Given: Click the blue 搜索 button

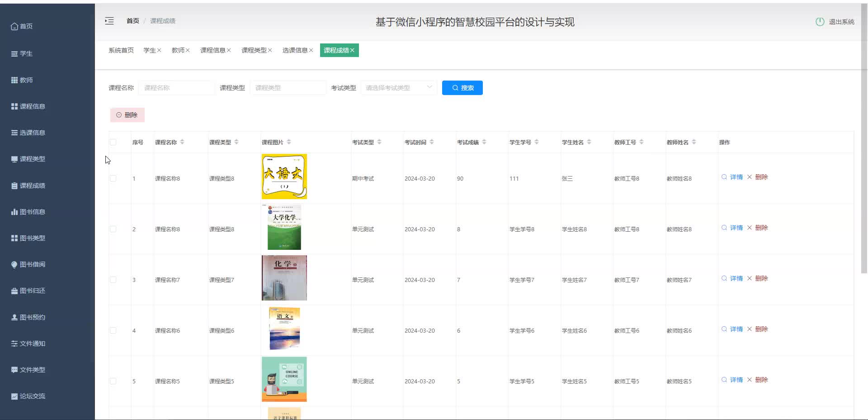Looking at the screenshot, I should coord(462,88).
